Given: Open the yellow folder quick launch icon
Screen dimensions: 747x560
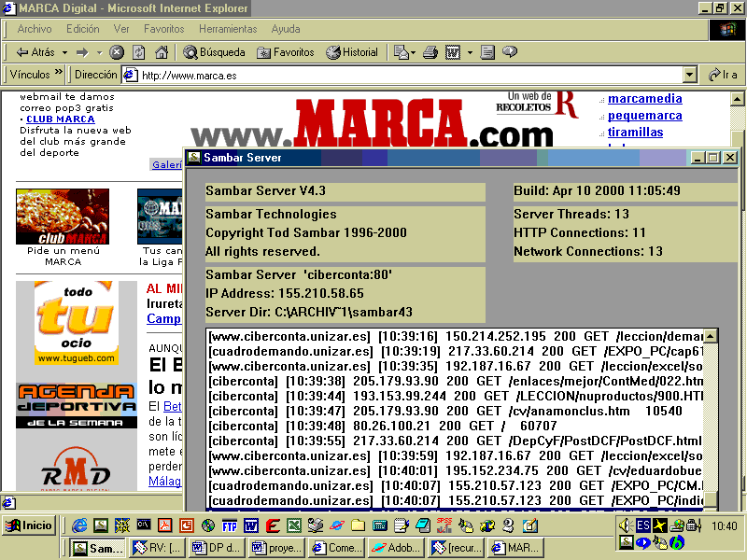Looking at the screenshot, I should point(359,525).
